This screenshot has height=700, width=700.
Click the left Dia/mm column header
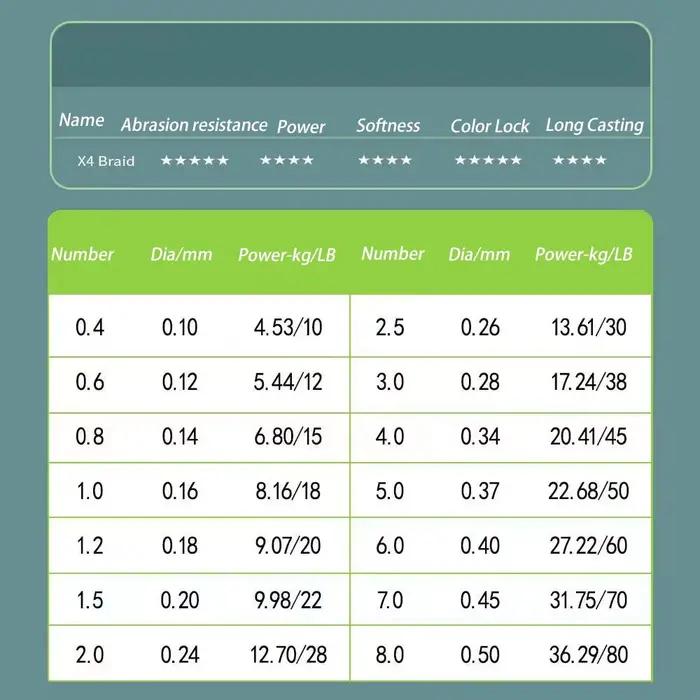tap(181, 254)
